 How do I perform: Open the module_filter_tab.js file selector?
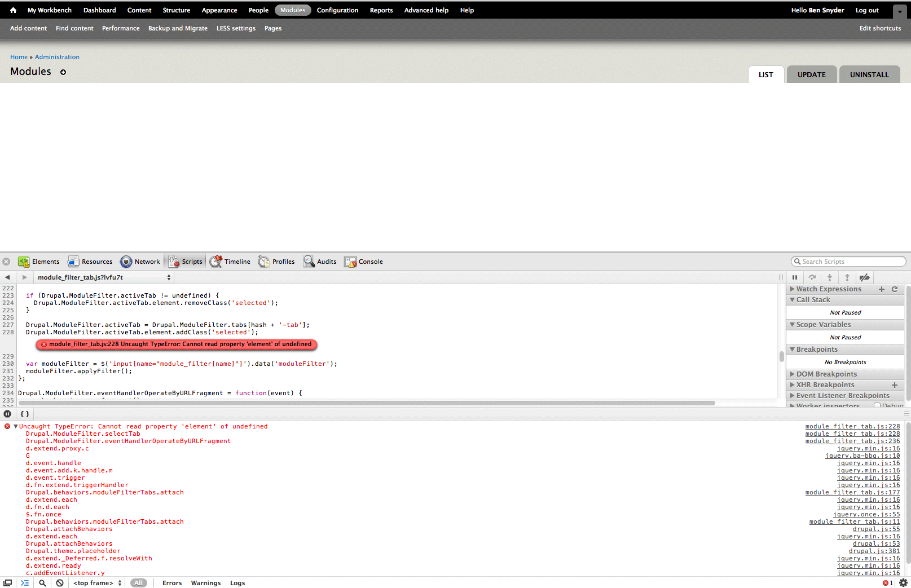point(104,277)
